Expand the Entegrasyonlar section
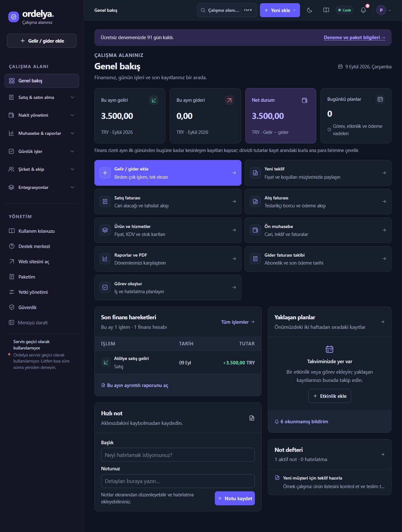Screen dimensions: 402x532 coord(42,187)
